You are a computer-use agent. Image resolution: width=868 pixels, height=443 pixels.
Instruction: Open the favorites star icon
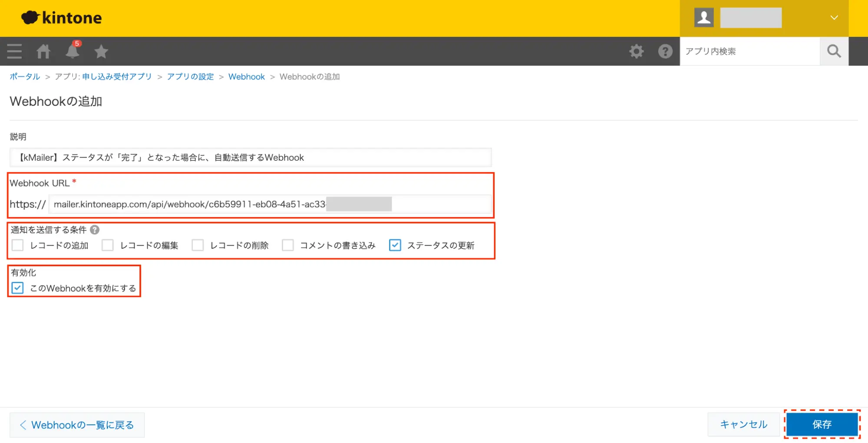[101, 51]
